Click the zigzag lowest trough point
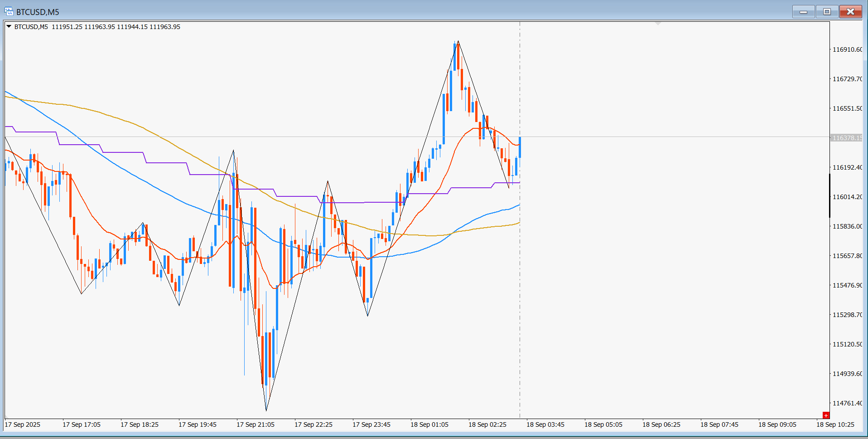This screenshot has height=439, width=868. (266, 410)
